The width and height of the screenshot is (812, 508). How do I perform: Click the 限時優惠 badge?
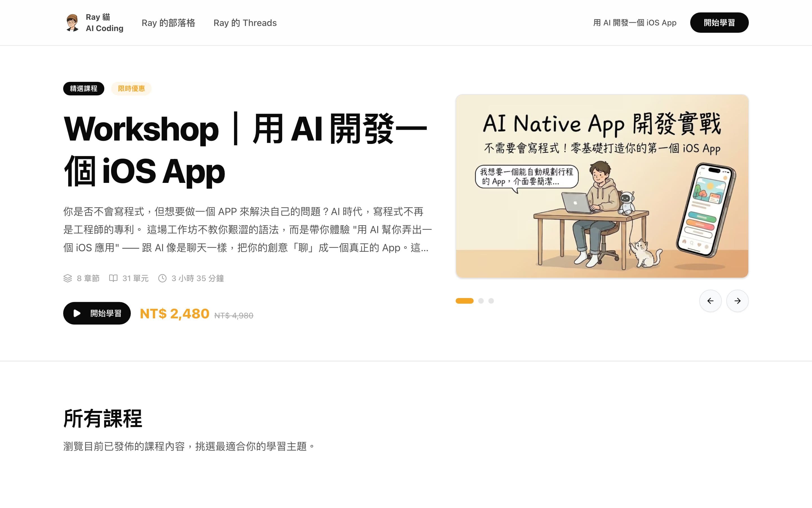click(x=131, y=88)
